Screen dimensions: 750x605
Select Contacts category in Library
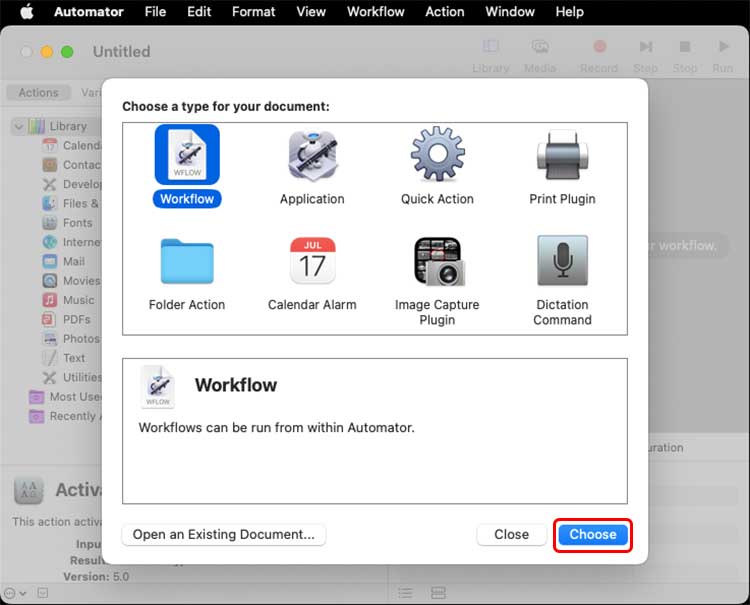[72, 165]
